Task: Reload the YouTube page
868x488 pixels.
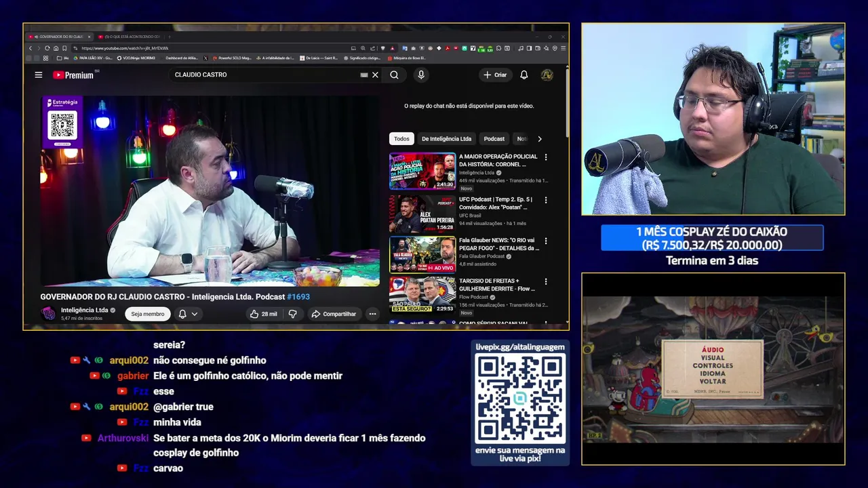Action: click(x=47, y=48)
